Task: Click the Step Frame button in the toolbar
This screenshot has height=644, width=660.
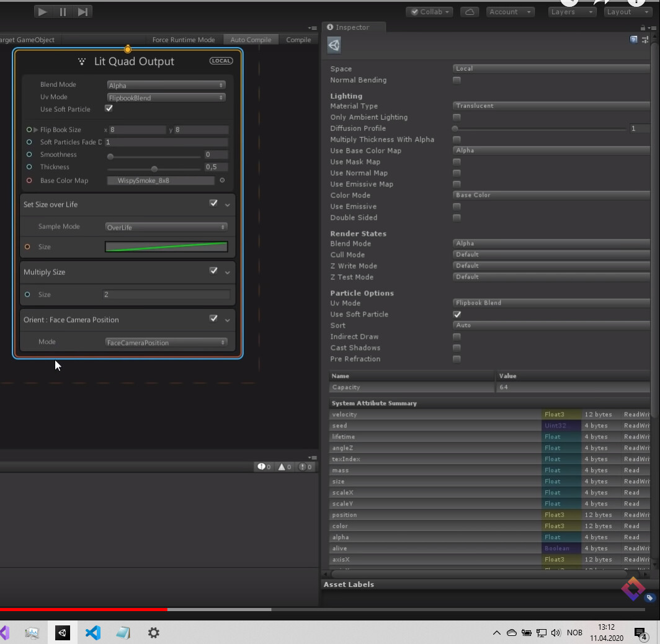Action: coord(82,11)
